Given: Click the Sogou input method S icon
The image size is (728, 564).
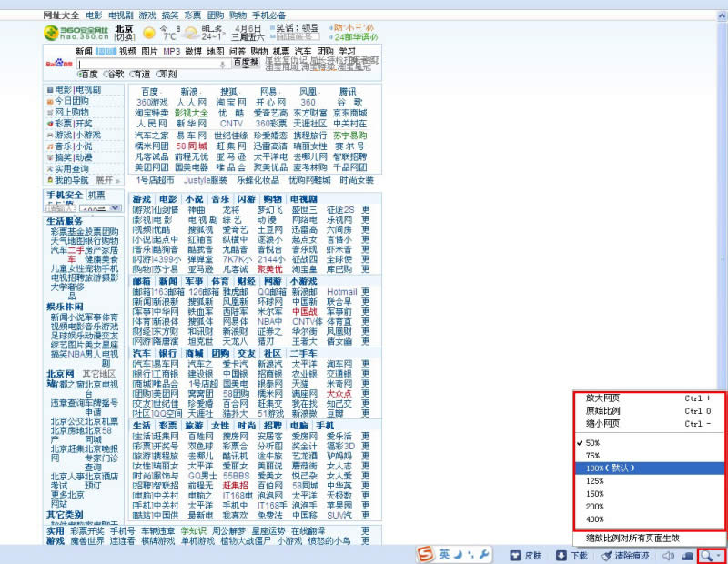Looking at the screenshot, I should point(425,554).
